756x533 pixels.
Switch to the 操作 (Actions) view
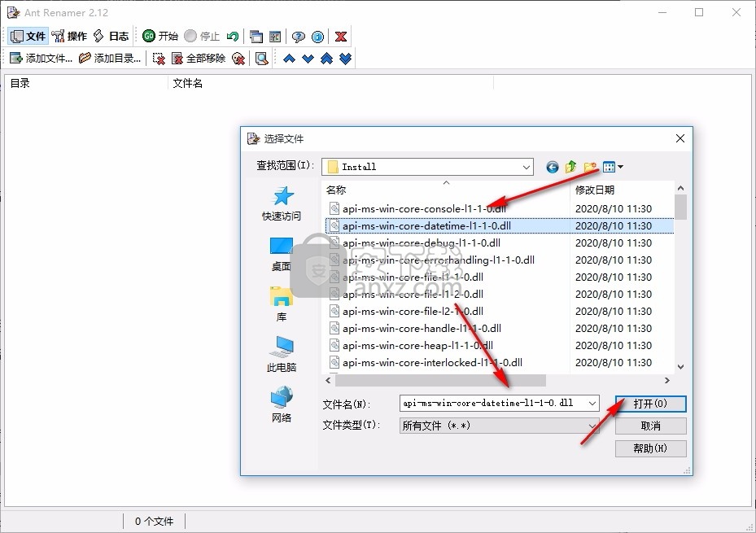69,36
